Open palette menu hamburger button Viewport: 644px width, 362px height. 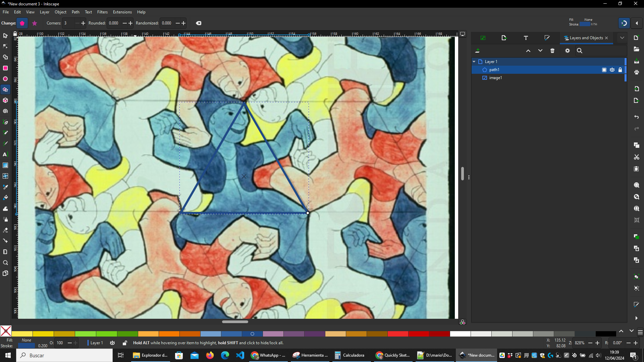(x=640, y=332)
